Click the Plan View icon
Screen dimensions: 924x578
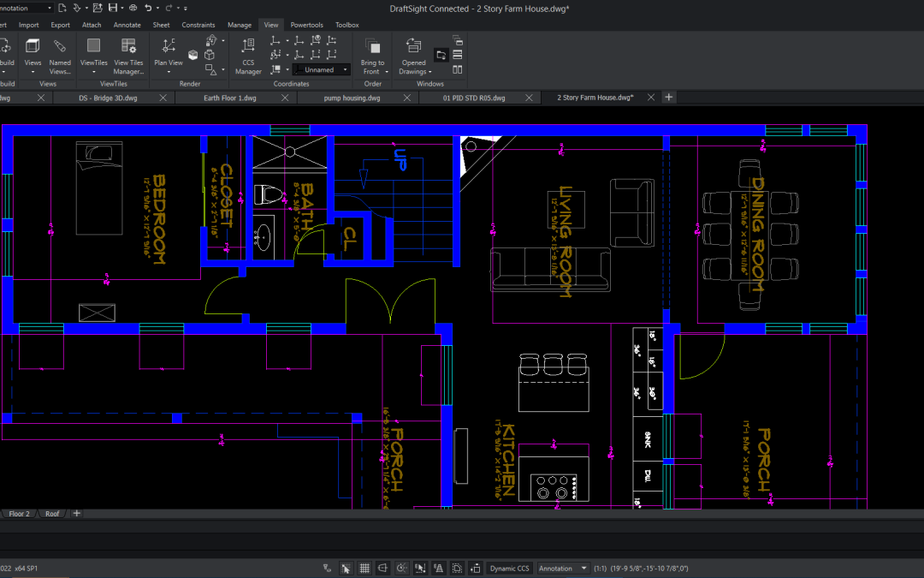tap(169, 46)
